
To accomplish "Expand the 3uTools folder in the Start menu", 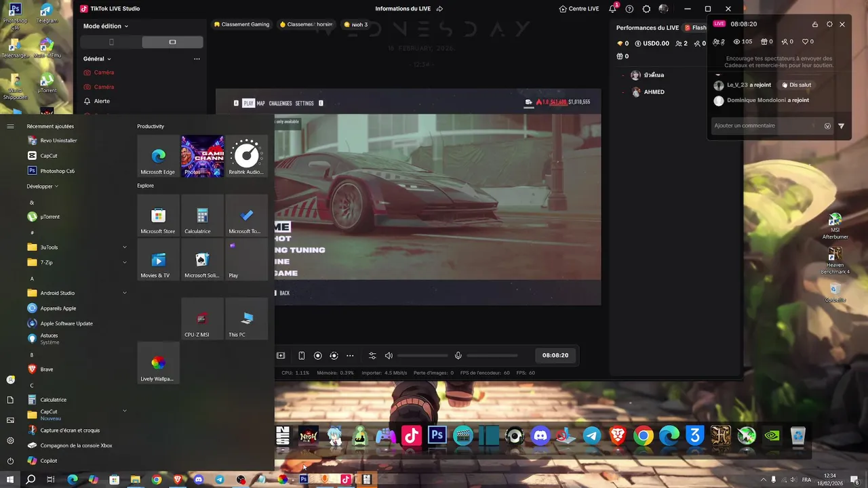I will [77, 247].
